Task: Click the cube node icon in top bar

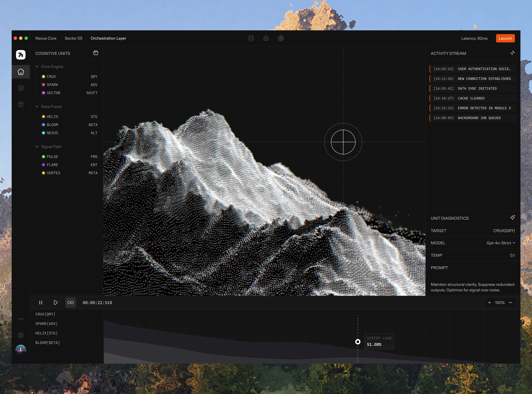Action: click(x=266, y=38)
